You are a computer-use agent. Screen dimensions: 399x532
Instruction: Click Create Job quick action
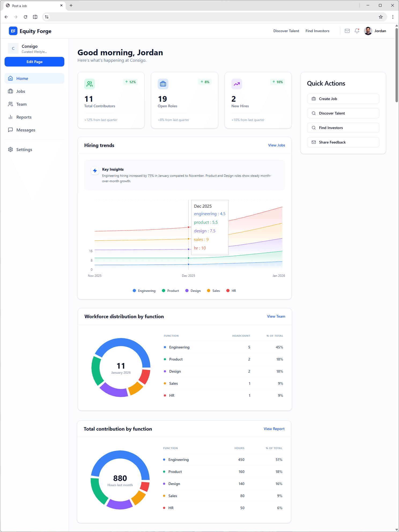tap(343, 99)
